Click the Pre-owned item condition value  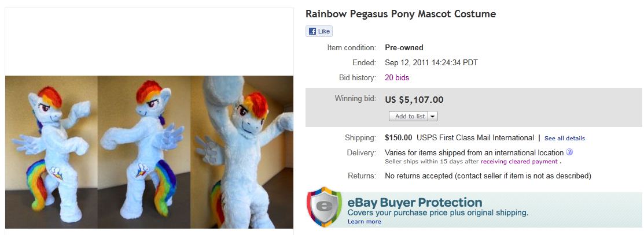[x=404, y=47]
